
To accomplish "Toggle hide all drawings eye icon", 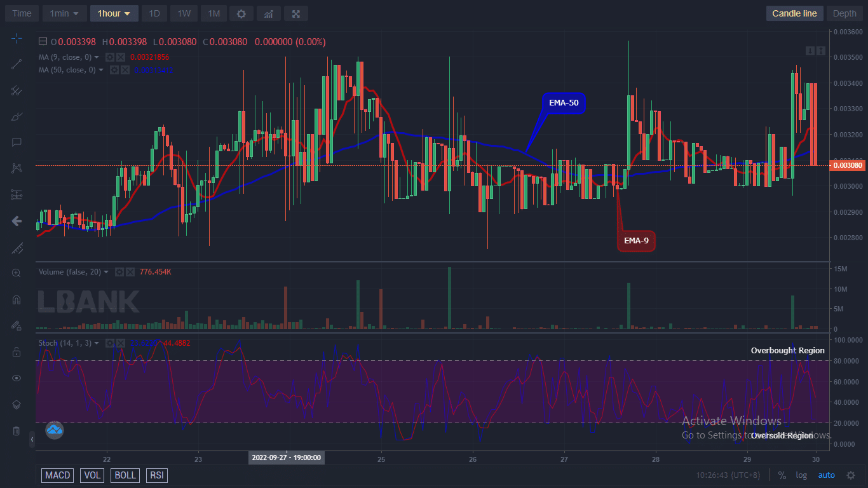I will [x=17, y=378].
